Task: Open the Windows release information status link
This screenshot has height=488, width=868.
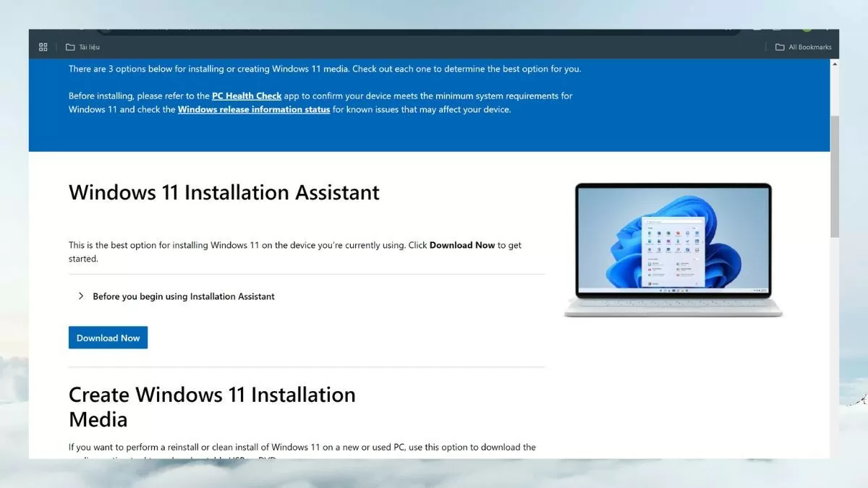Action: tap(253, 109)
